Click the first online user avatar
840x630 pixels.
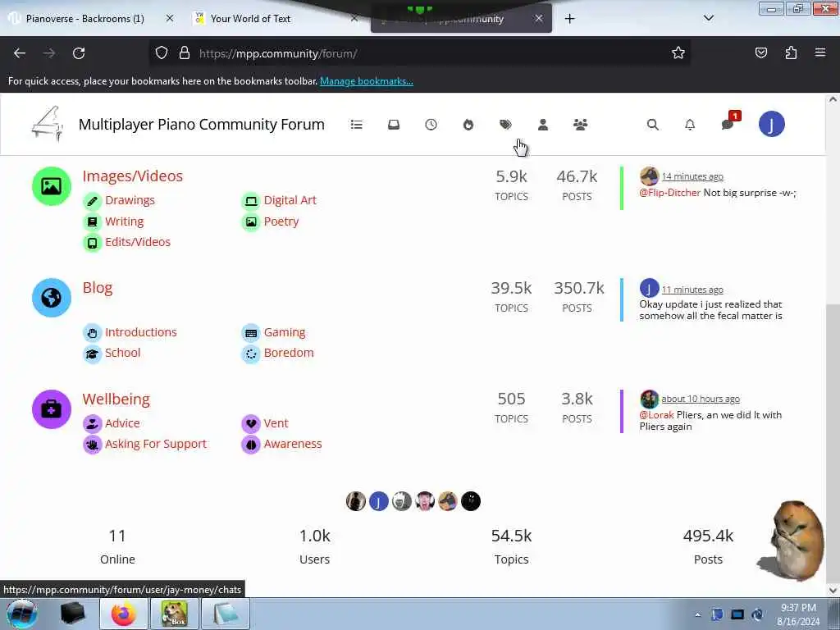pyautogui.click(x=356, y=501)
